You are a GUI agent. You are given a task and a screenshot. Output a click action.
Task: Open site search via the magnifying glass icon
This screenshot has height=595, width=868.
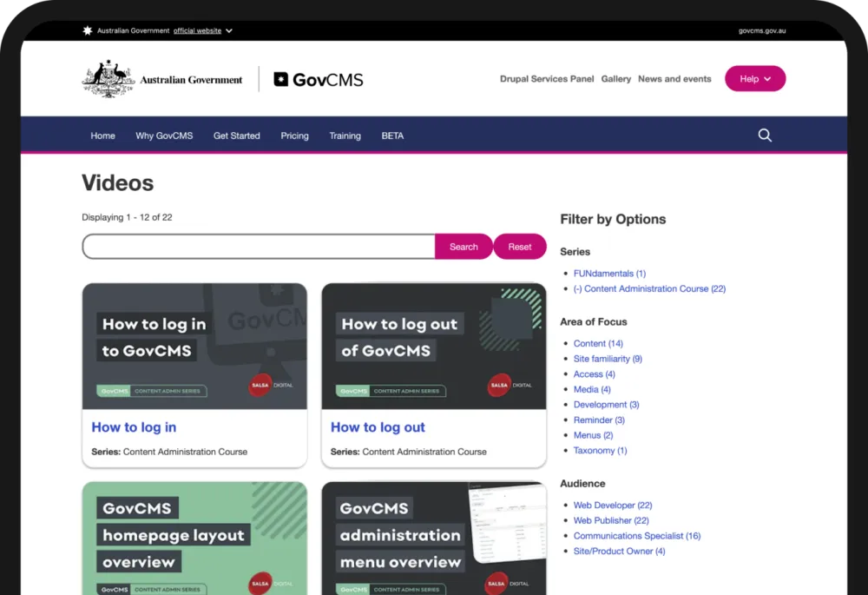(x=764, y=135)
